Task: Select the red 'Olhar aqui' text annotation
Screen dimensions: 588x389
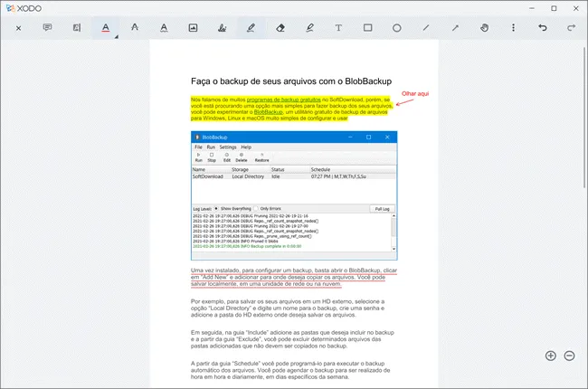Action: coord(414,94)
